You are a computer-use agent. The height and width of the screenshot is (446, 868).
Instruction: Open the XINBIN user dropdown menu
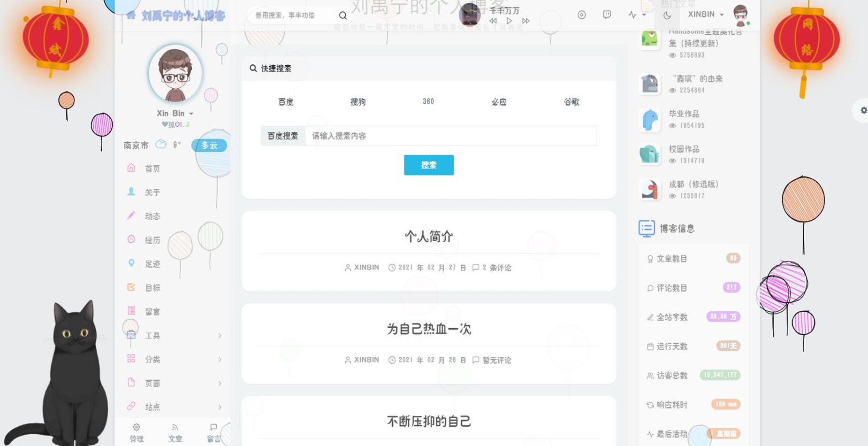pos(706,15)
